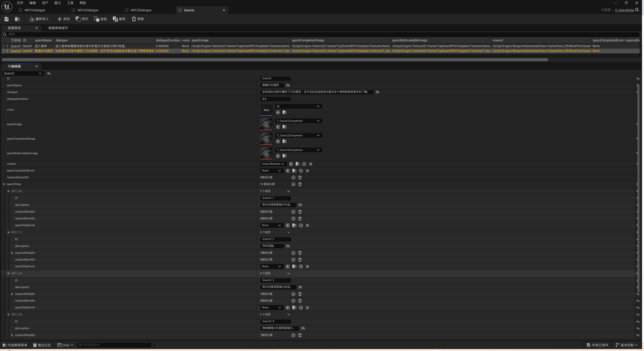Image resolution: width=644 pixels, height=351 pixels.
Task: Add element to questSteps array
Action: (293, 184)
